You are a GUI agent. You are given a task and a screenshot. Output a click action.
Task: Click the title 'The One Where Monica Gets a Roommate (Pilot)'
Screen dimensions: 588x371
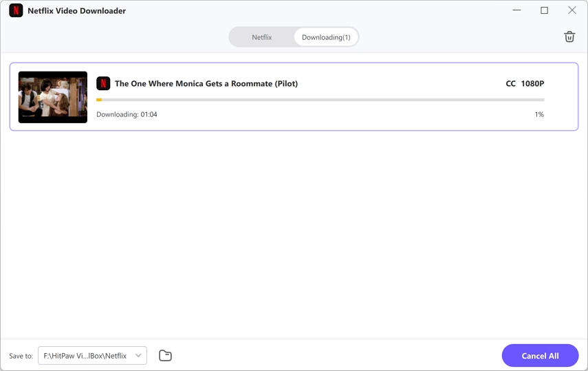(206, 83)
